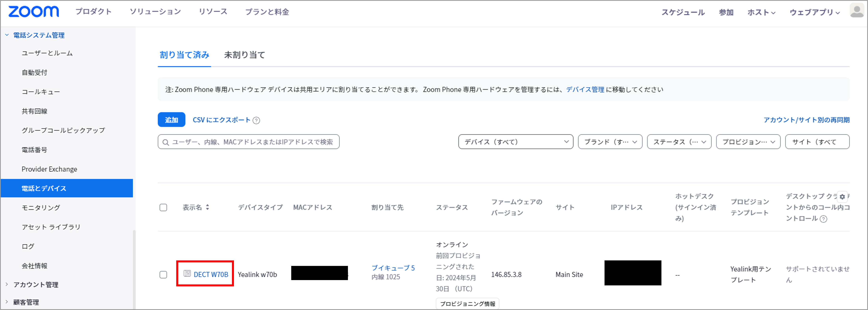Open the user profile avatar
This screenshot has width=868, height=310.
857,10
